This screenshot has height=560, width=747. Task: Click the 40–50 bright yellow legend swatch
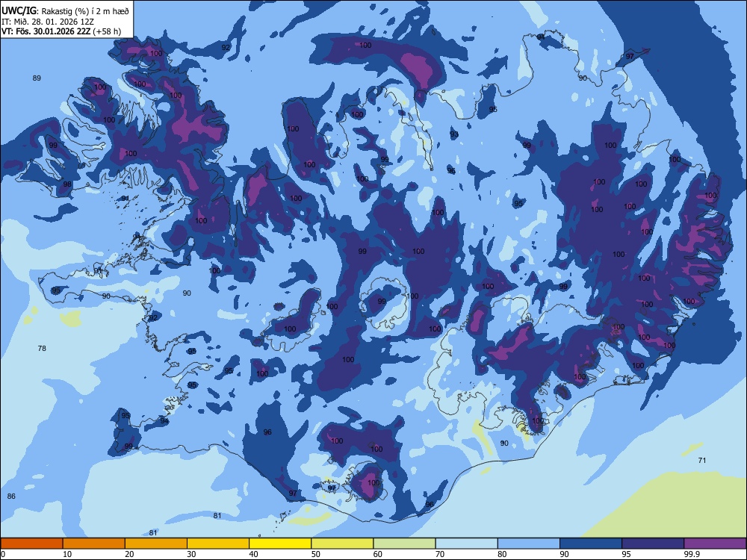coord(280,544)
